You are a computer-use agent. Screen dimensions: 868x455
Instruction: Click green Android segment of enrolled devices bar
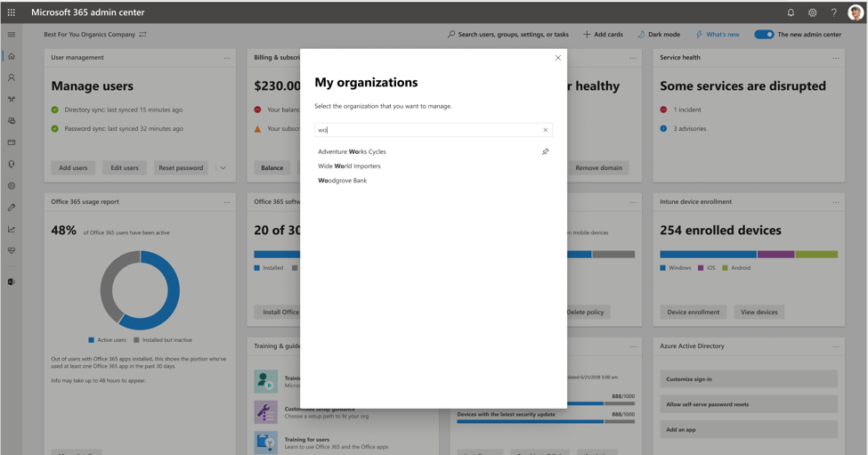816,255
